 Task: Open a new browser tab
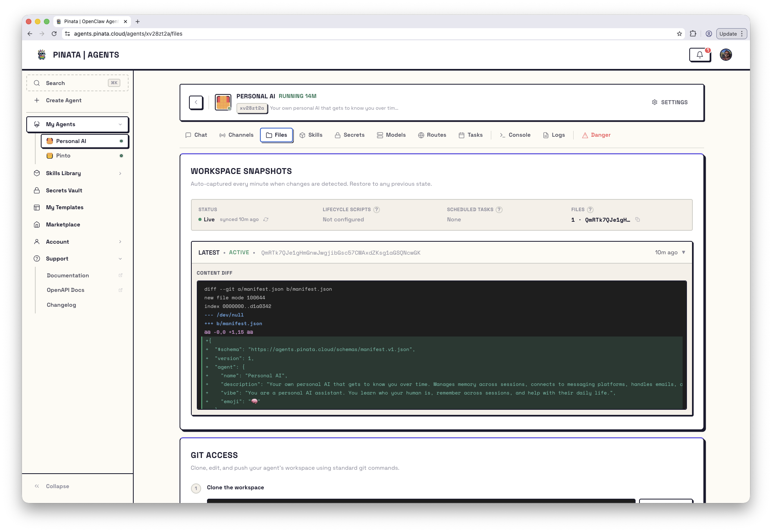coord(138,22)
